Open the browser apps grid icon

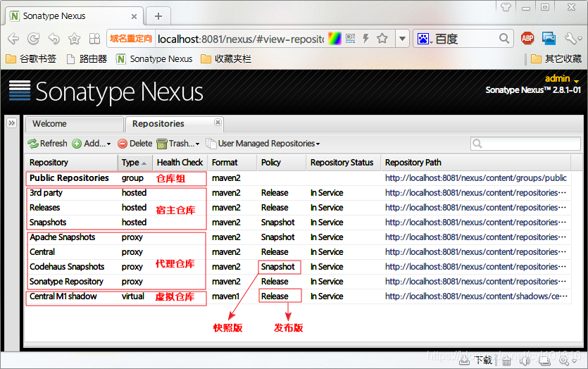(x=94, y=38)
